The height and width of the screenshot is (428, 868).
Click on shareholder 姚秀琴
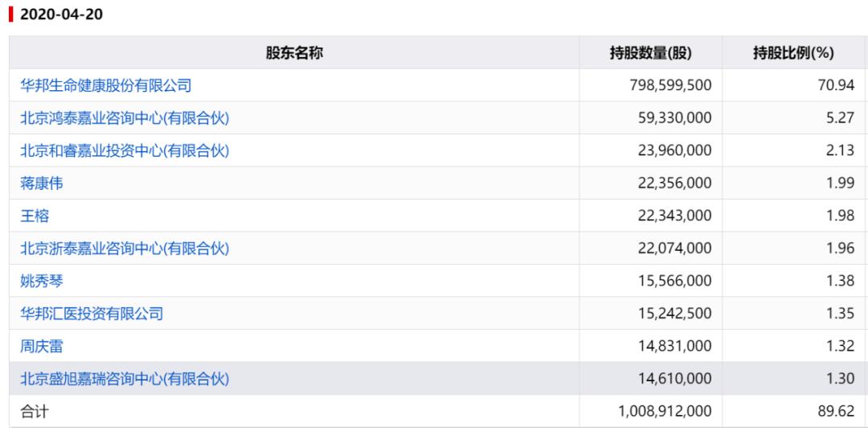(x=42, y=281)
